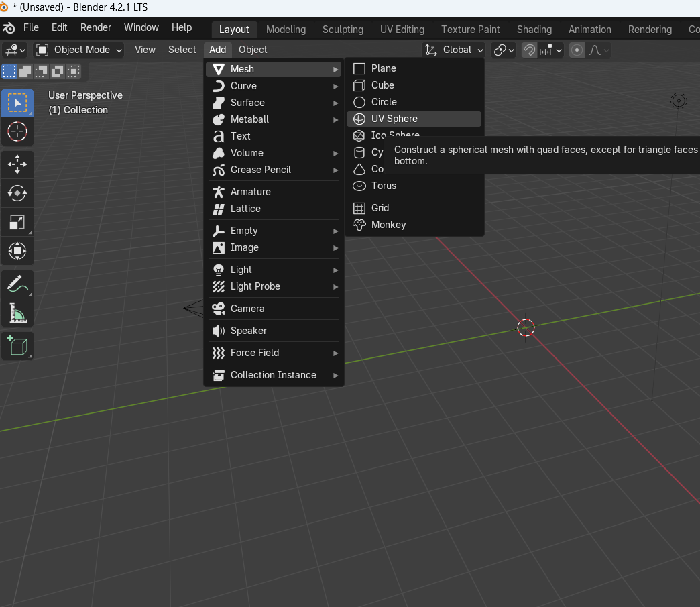Add a Camera object
Viewport: 700px width, 607px height.
(x=274, y=309)
